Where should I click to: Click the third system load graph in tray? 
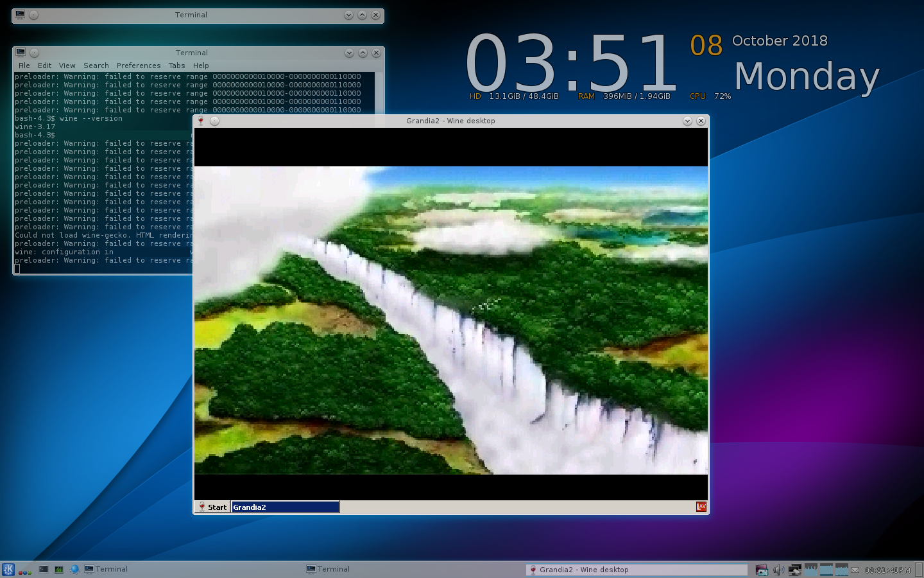[842, 570]
